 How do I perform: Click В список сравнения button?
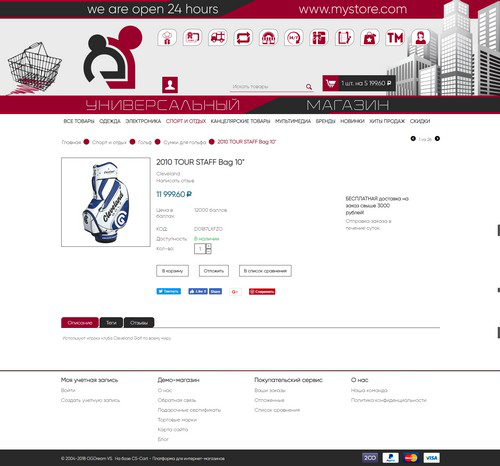pyautogui.click(x=265, y=271)
